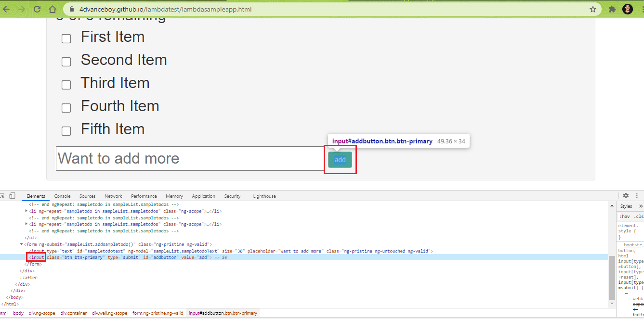The height and width of the screenshot is (319, 644).
Task: Select div.container in the breadcrumb bar
Action: [73, 313]
